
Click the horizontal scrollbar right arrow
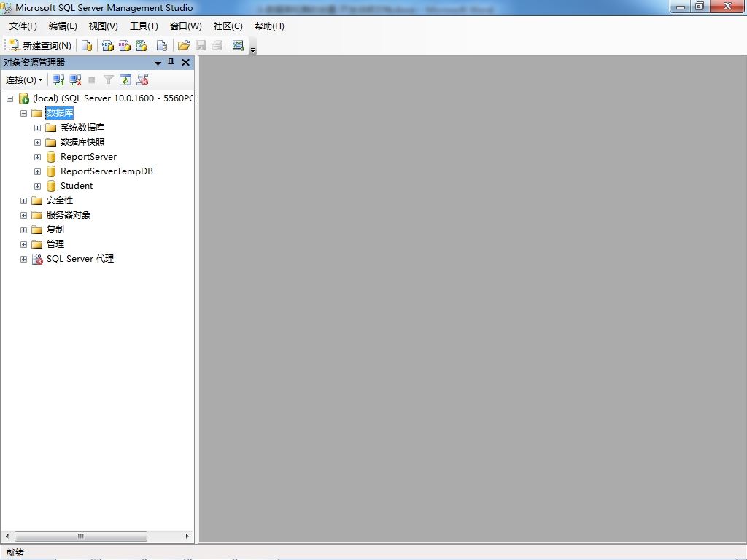tap(187, 536)
